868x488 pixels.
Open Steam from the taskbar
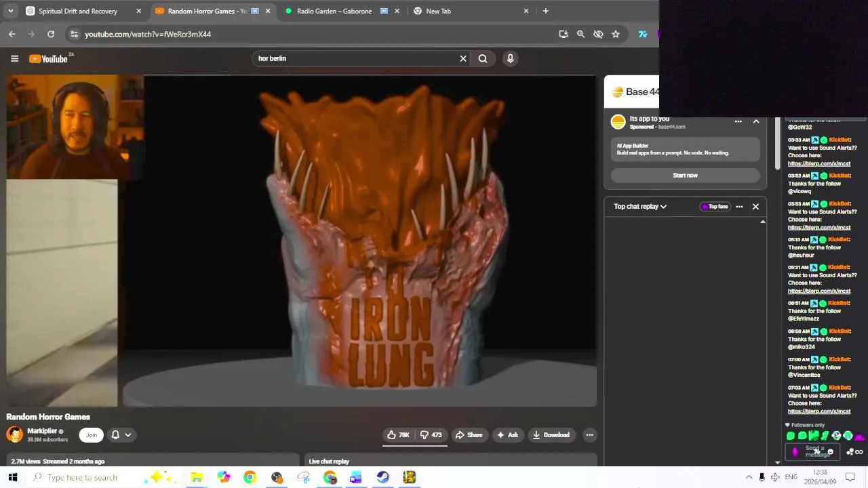382,477
